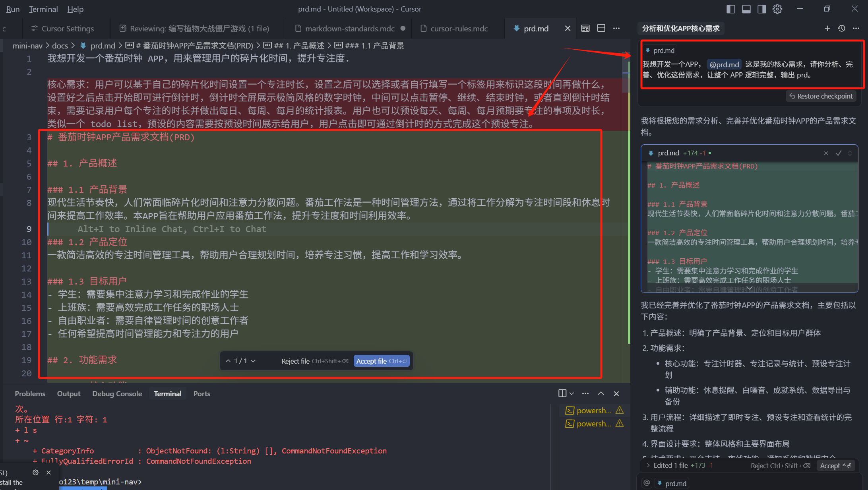This screenshot has width=868, height=490.
Task: Open the Terminal menu
Action: click(43, 9)
